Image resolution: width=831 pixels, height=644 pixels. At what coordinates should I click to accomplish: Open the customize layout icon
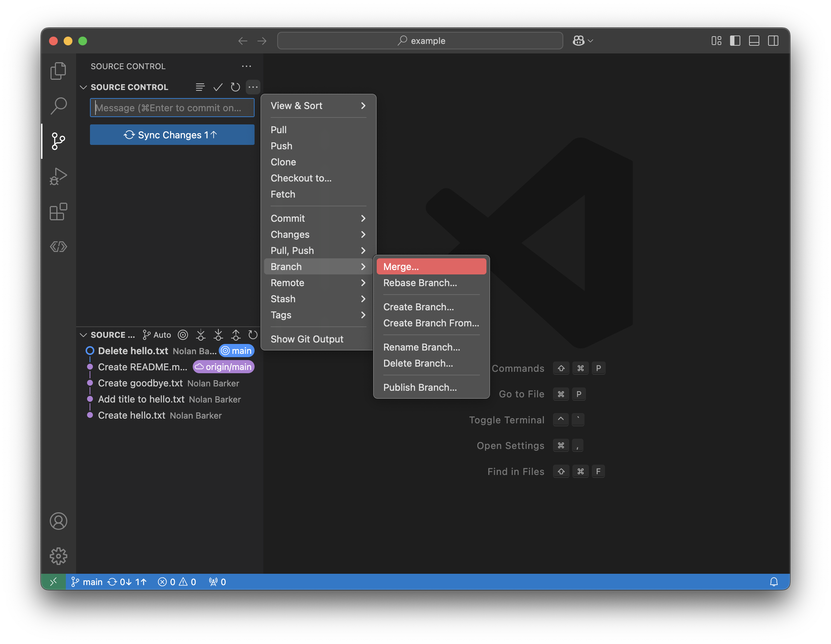click(x=717, y=41)
